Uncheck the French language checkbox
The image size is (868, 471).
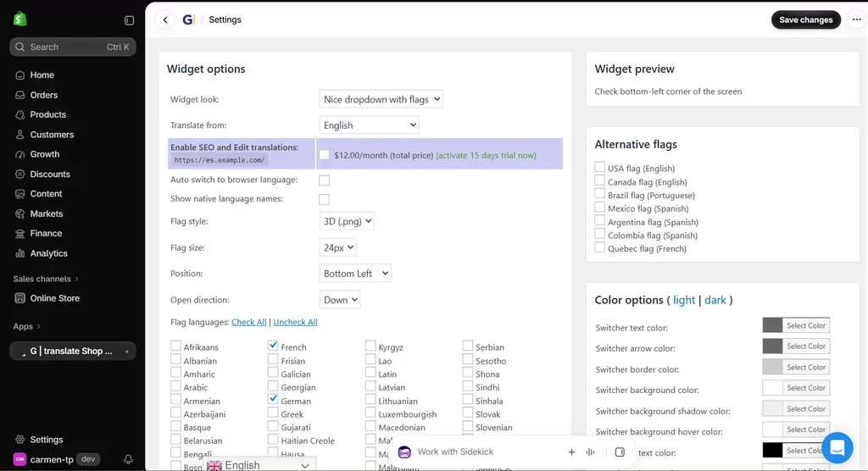(x=273, y=346)
